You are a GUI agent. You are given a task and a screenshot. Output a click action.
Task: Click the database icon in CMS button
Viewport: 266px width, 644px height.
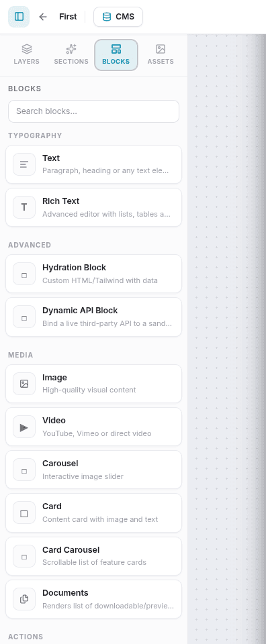click(x=107, y=17)
